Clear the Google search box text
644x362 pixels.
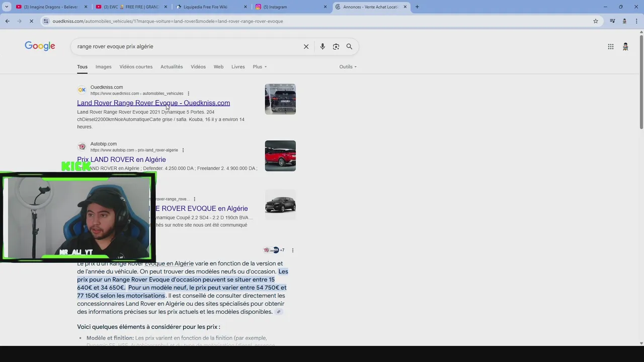pos(306,46)
